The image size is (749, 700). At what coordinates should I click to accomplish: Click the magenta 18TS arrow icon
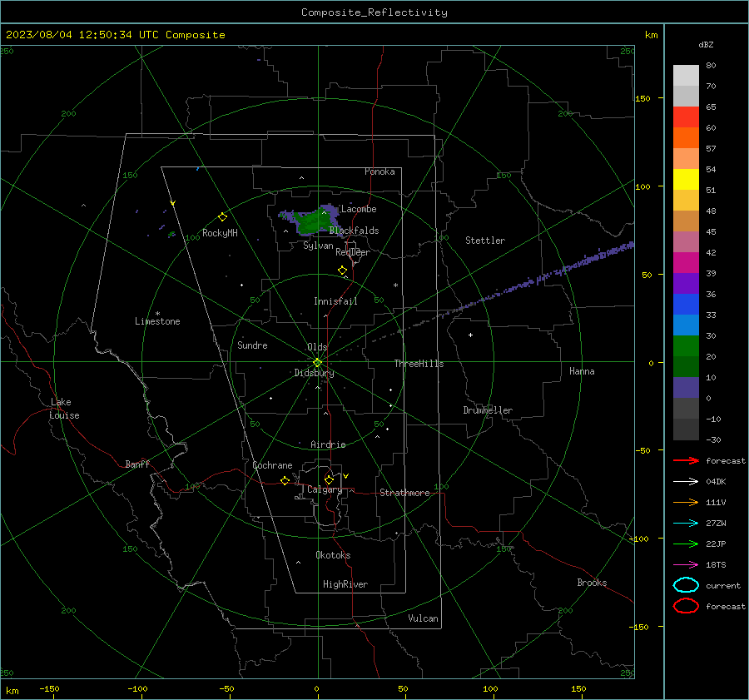(x=686, y=565)
